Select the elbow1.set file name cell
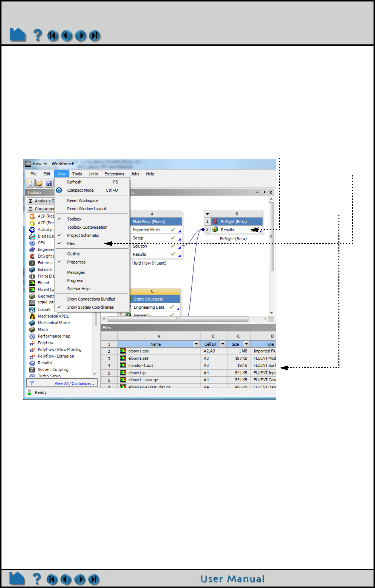The width and height of the screenshot is (375, 588). coord(159,358)
